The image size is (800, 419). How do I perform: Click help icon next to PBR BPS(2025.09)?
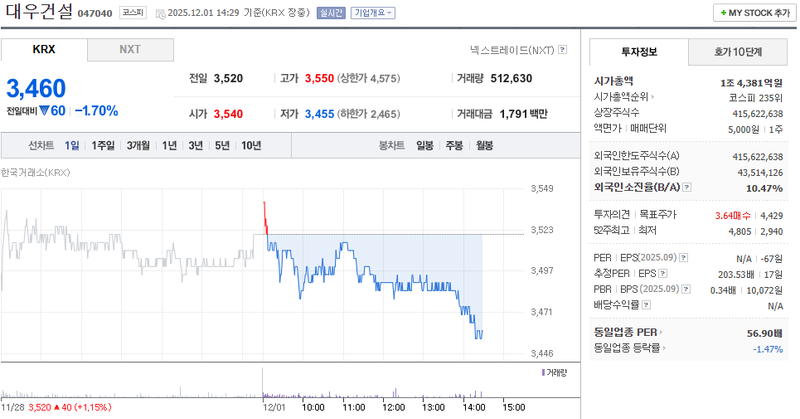[x=686, y=289]
